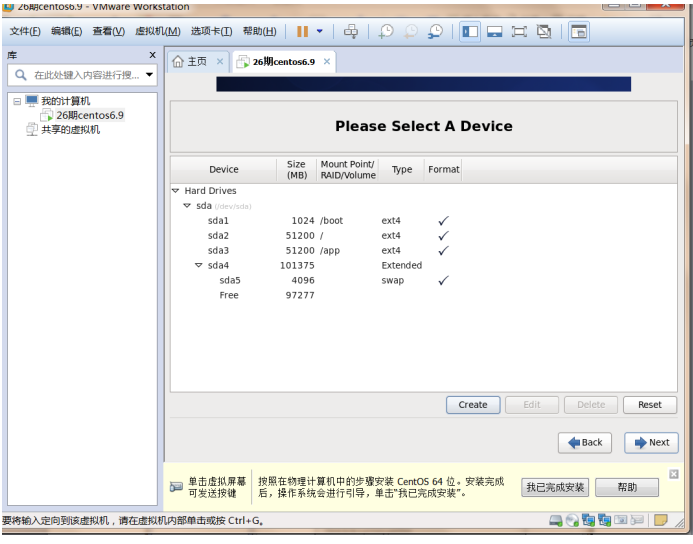Screen dimensions: 693x544
Task: Click the revert to snapshot icon
Action: click(x=411, y=31)
